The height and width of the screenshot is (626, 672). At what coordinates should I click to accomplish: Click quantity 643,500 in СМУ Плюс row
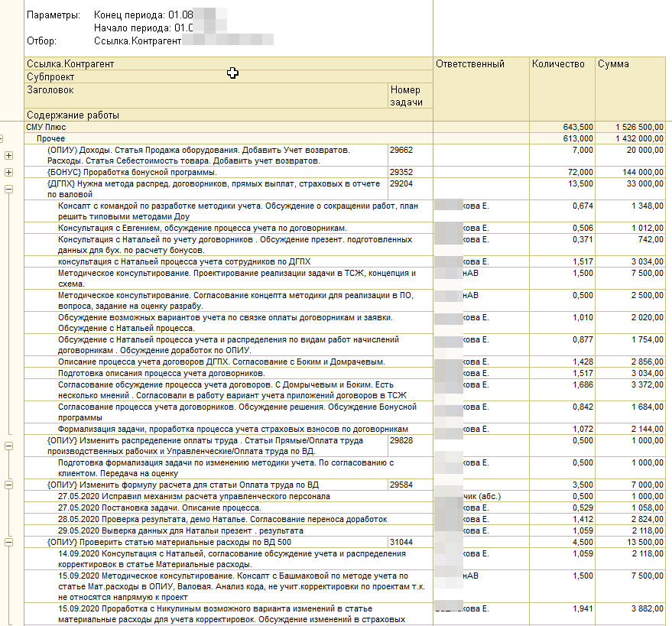(578, 127)
